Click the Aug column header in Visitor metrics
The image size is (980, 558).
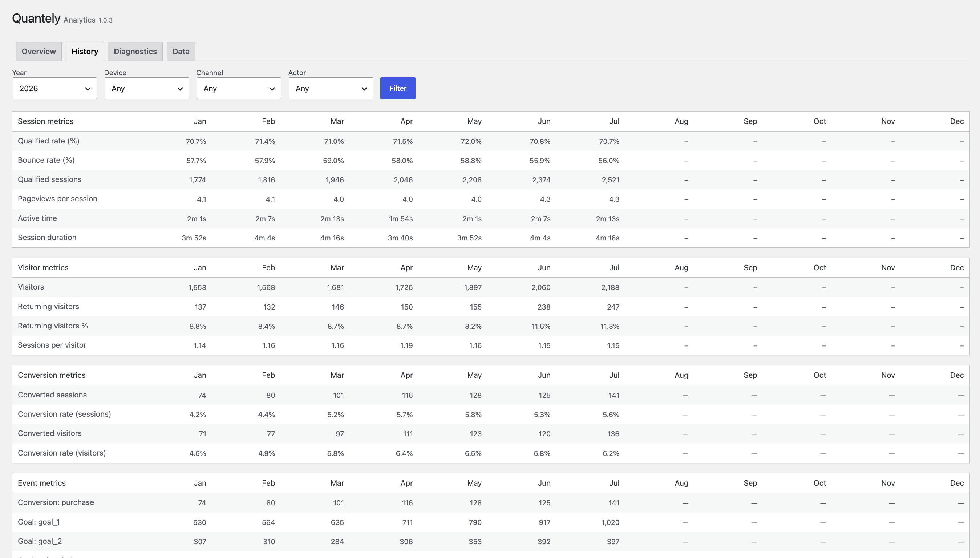[681, 268]
